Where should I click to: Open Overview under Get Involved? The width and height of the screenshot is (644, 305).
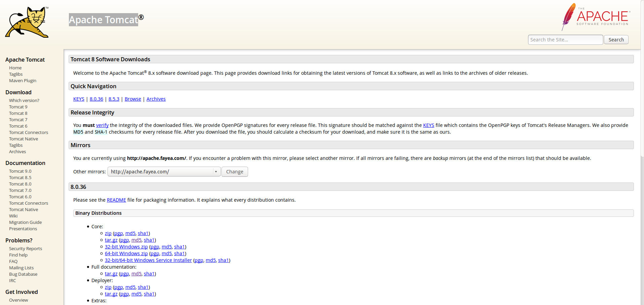coord(18,300)
